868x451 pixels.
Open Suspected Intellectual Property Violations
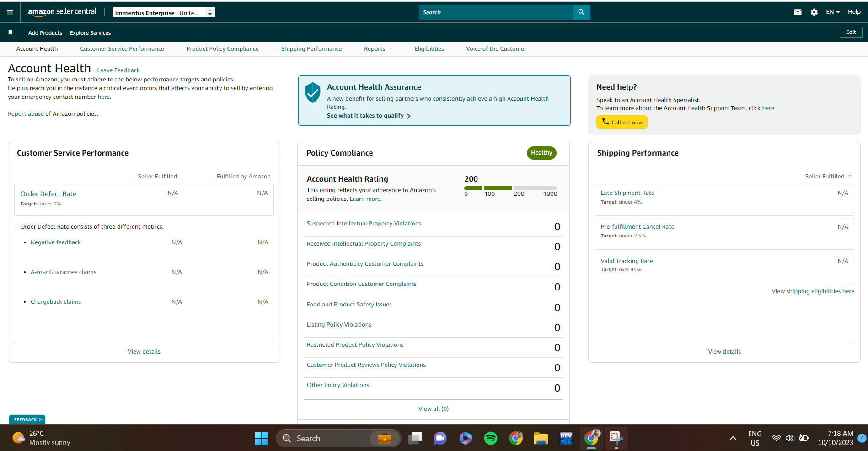point(364,224)
